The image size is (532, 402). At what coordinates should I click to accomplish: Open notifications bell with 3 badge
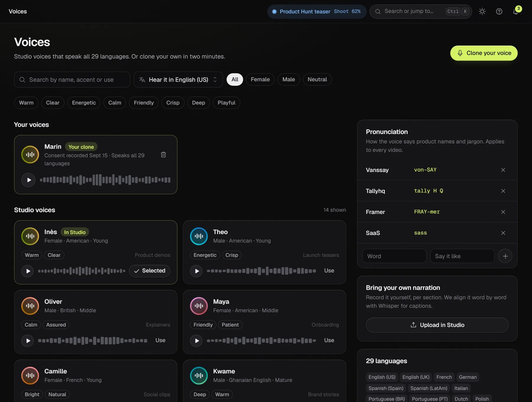tap(516, 12)
